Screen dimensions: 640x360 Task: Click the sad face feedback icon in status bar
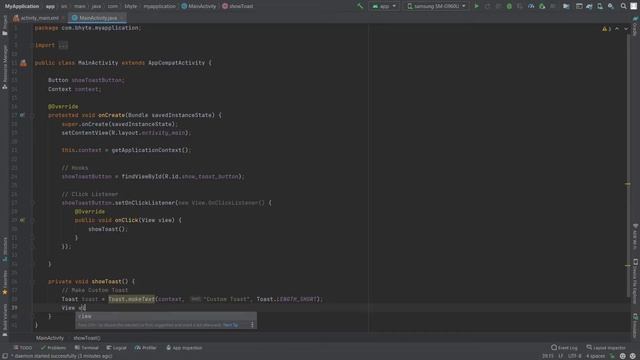(x=633, y=356)
